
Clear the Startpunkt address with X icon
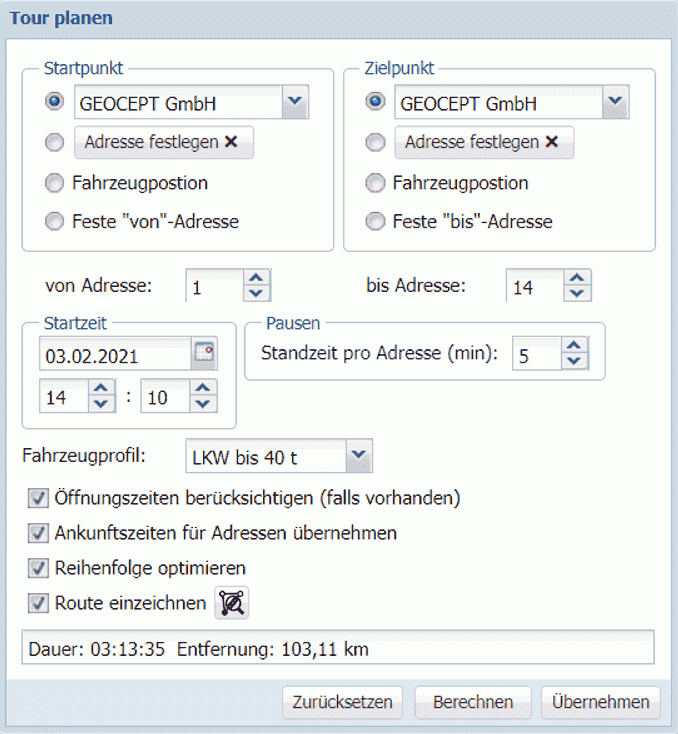pos(231,142)
